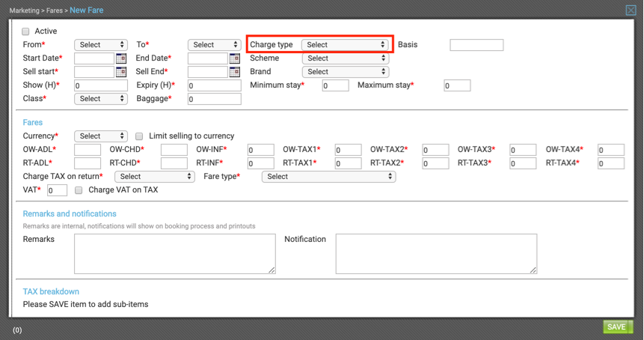Click the OW-TAX1 field

tap(349, 150)
